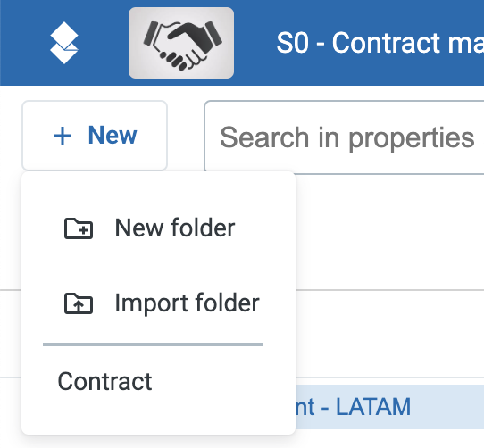The image size is (484, 448).
Task: Click the plus icon beside New
Action: pyautogui.click(x=63, y=136)
